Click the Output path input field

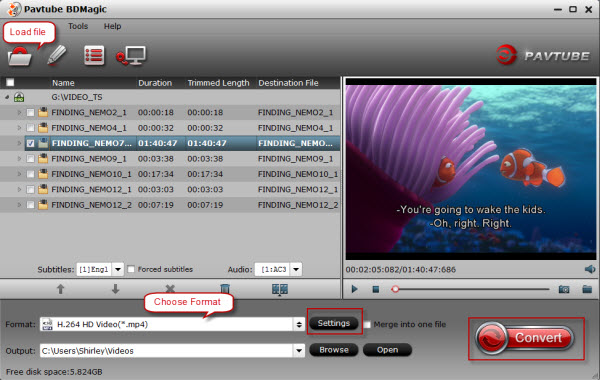(x=167, y=351)
